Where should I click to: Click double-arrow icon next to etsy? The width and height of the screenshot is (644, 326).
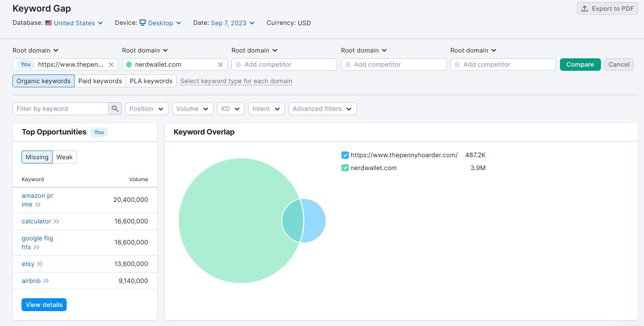40,264
